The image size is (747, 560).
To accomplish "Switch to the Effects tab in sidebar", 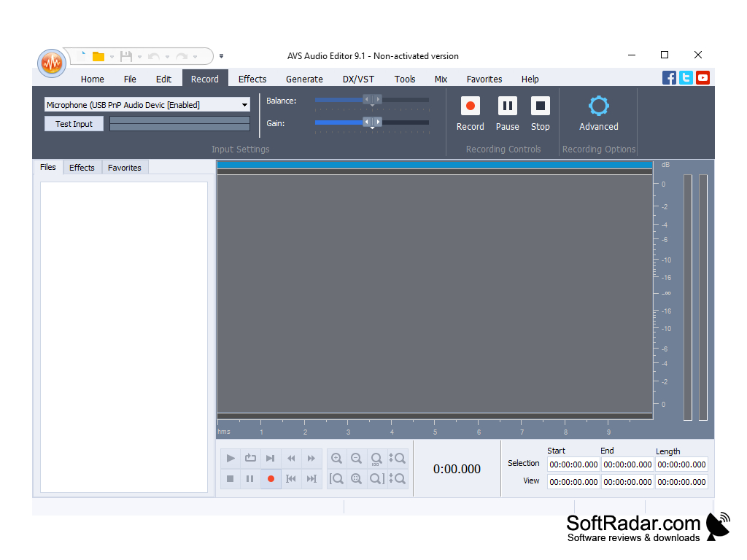I will coord(82,167).
